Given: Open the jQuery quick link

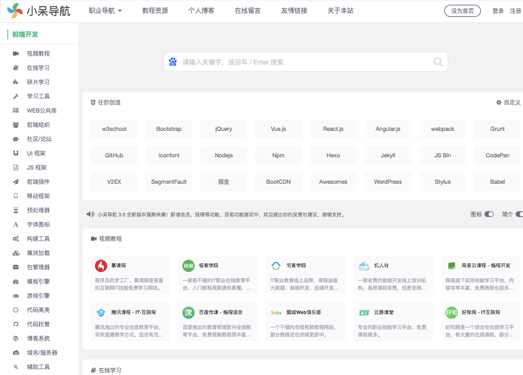Looking at the screenshot, I should 223,129.
